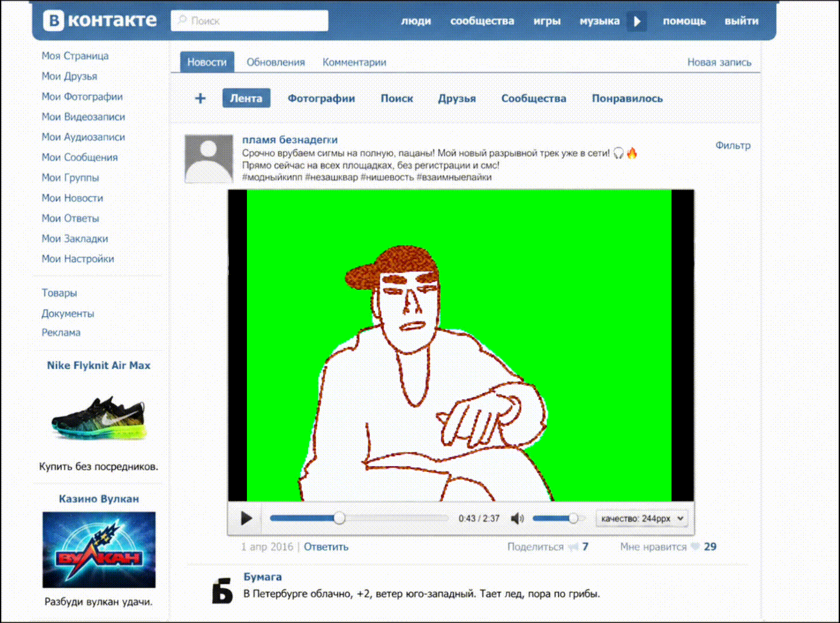
Task: Click Мне нравится to like post
Action: pos(653,547)
